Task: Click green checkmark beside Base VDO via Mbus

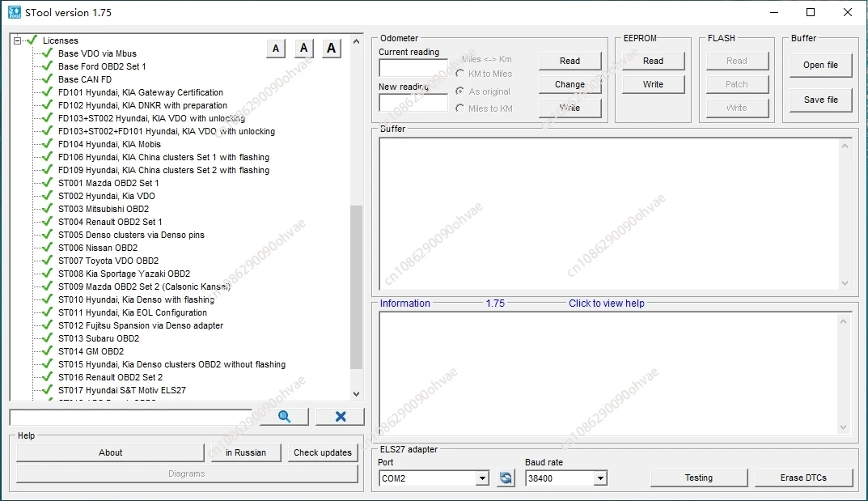Action: 48,53
